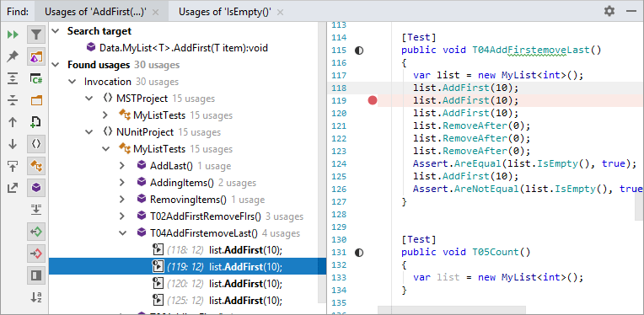
Task: Click the cube icon of AddingItems()
Action: (142, 183)
